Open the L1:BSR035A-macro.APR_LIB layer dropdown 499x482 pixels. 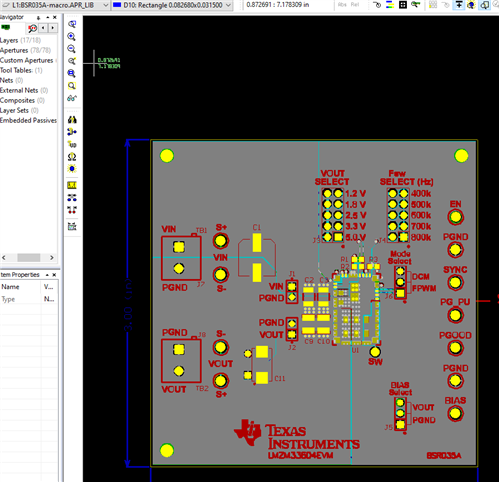point(55,5)
